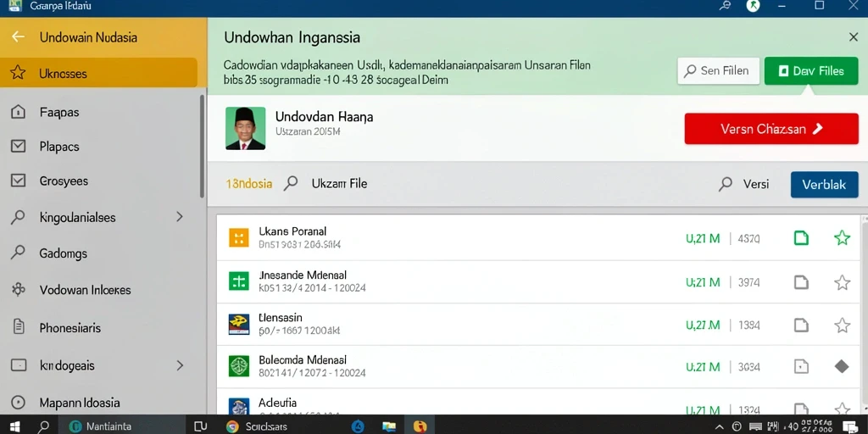Click the Ukzam File search field
868x434 pixels.
pyautogui.click(x=339, y=184)
